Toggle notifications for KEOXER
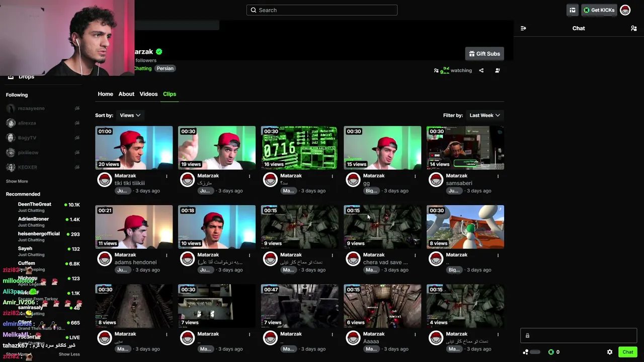This screenshot has width=644, height=362. [77, 167]
